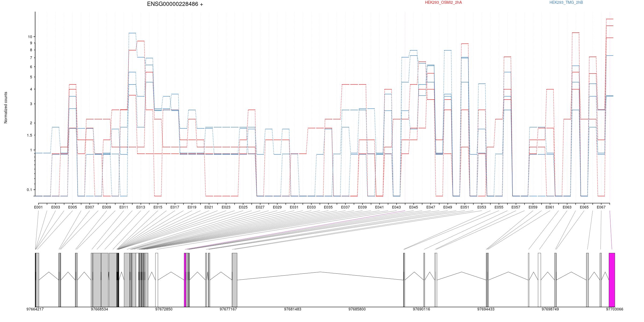Click the E019 exon label
The image size is (644, 322).
click(192, 207)
